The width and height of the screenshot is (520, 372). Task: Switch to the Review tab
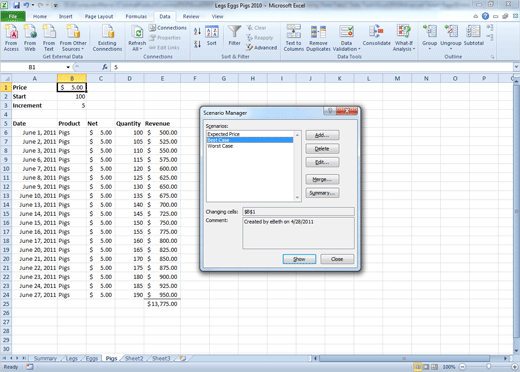pos(191,16)
